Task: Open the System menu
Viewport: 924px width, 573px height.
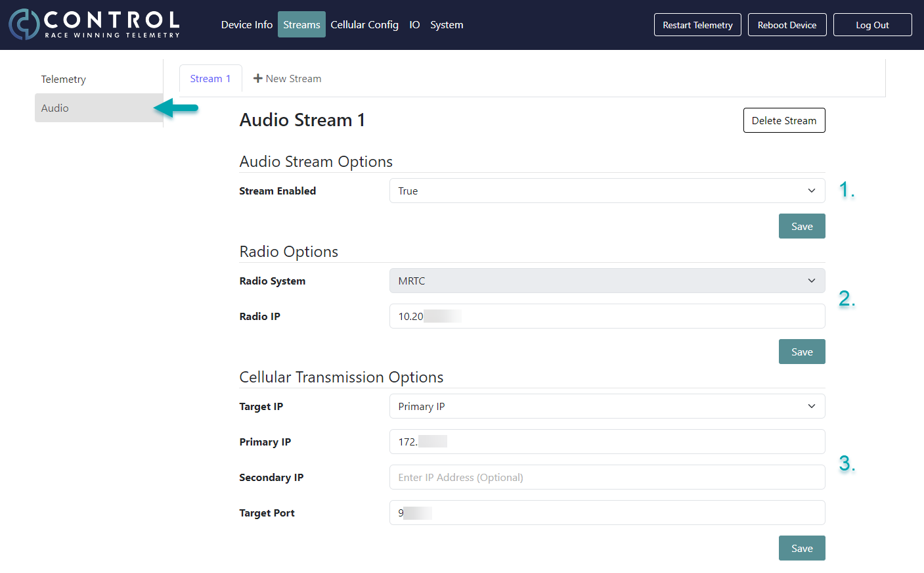Action: point(447,24)
